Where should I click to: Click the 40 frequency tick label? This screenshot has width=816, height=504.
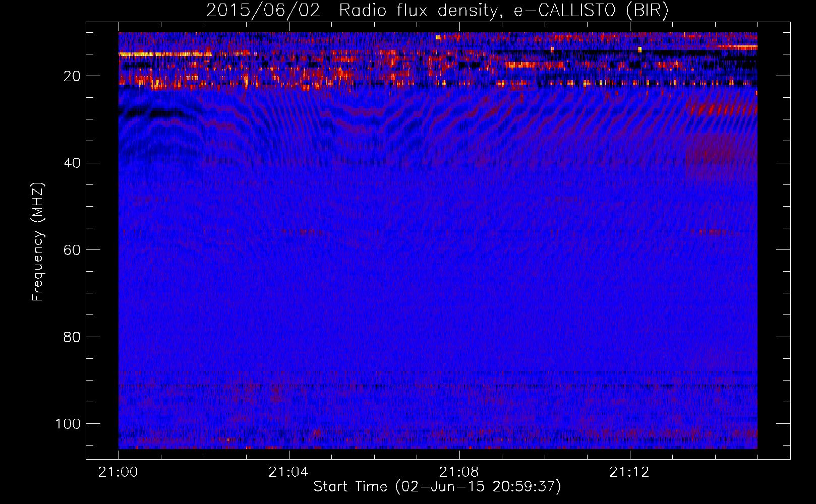tap(73, 163)
